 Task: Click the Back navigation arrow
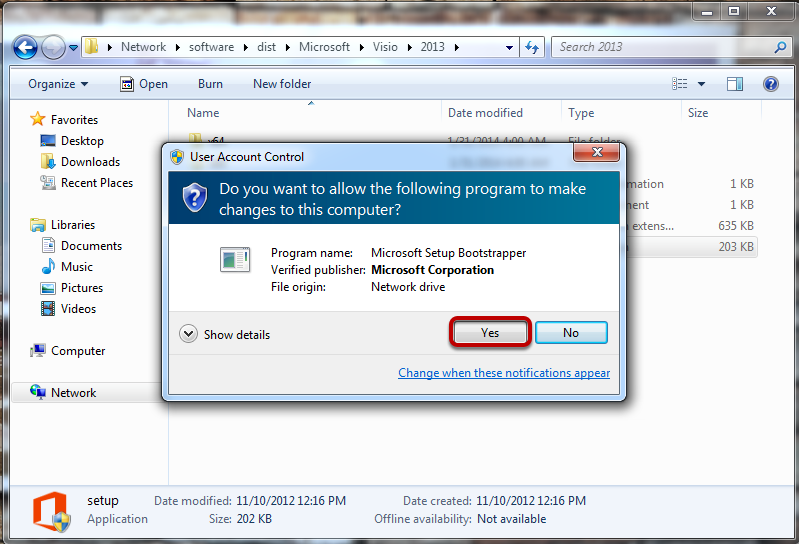point(25,48)
